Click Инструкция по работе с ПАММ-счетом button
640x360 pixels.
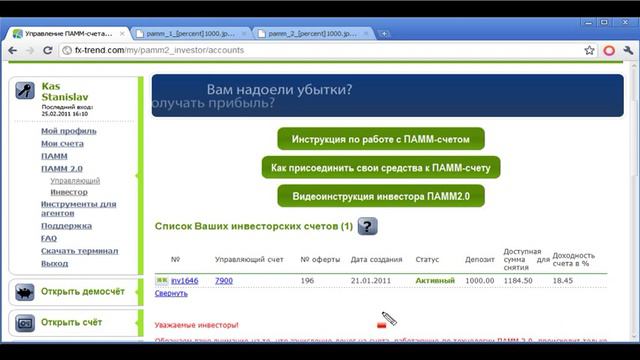tap(381, 139)
